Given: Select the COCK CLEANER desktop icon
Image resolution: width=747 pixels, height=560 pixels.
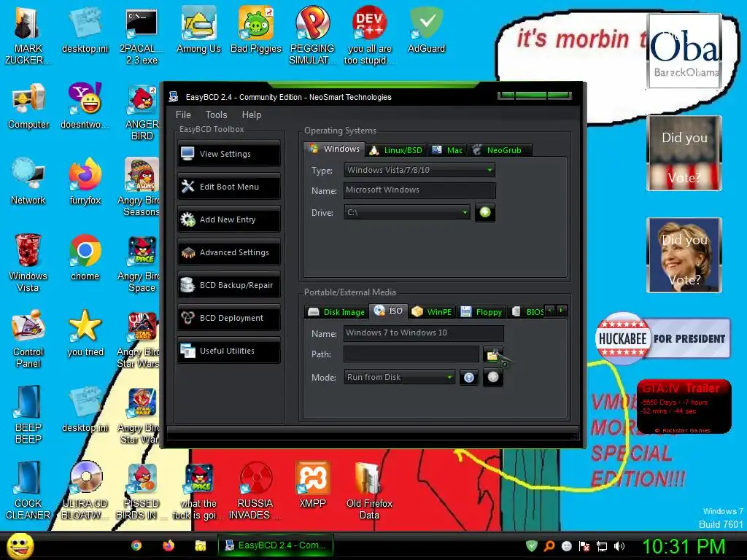Looking at the screenshot, I should click(28, 489).
